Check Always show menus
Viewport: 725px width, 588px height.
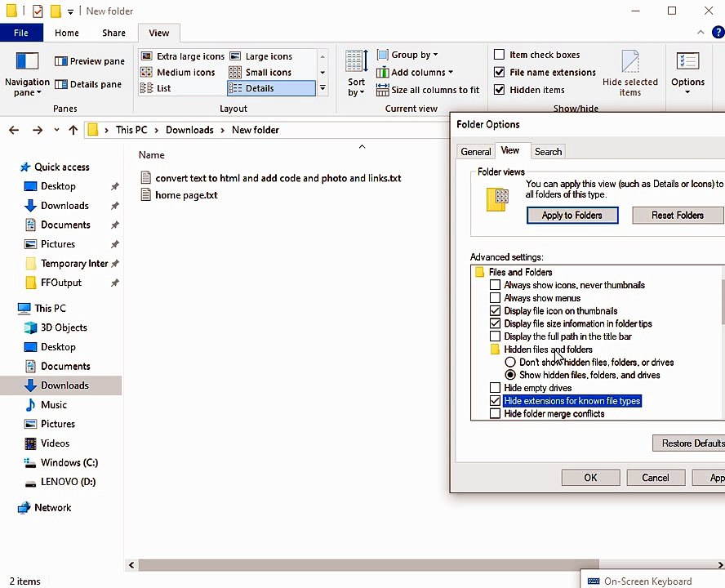495,298
